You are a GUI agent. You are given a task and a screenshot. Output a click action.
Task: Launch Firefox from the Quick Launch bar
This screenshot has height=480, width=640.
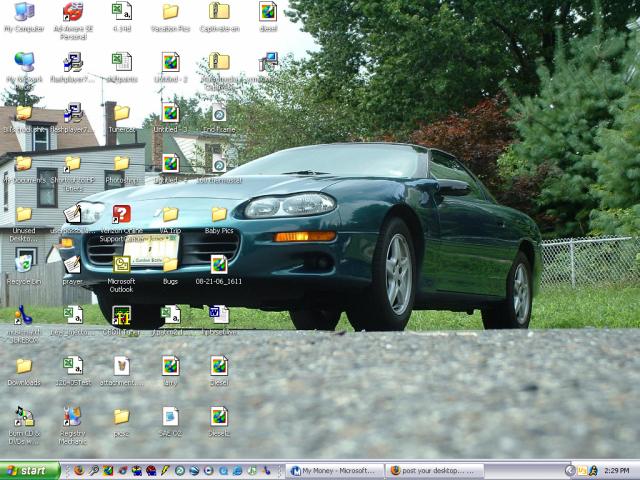click(79, 470)
